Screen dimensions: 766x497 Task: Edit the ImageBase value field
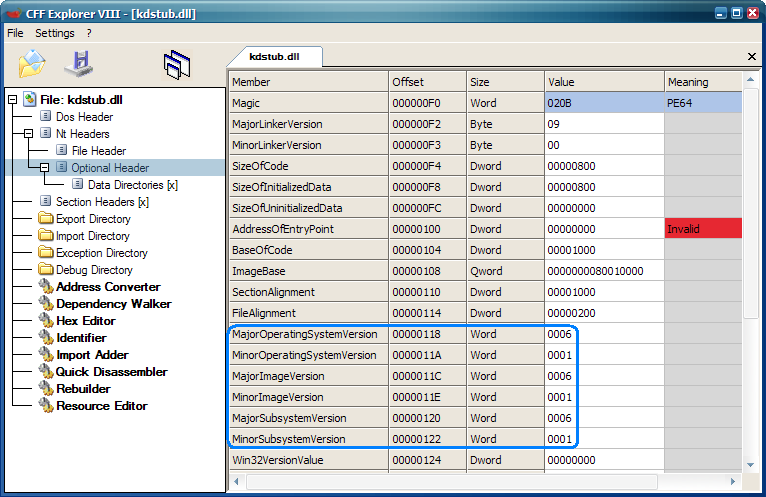point(604,271)
